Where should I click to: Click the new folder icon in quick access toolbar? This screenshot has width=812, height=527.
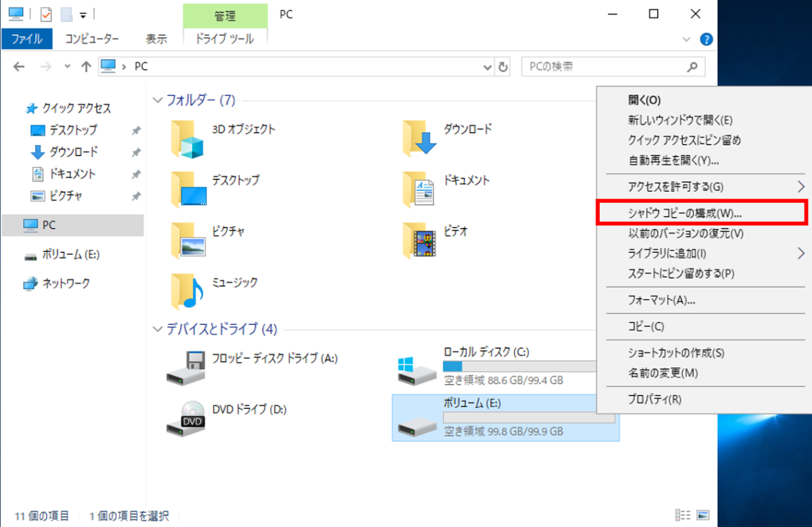point(66,14)
